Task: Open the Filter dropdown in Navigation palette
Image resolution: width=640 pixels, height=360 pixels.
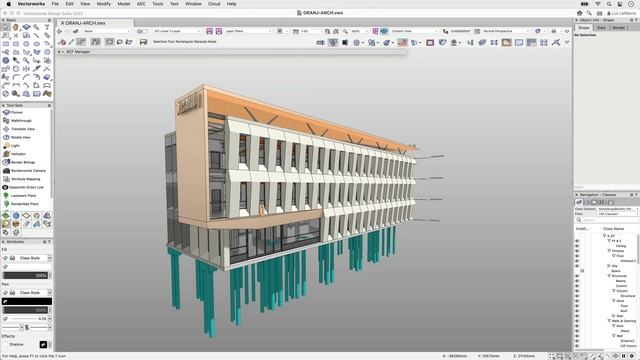Action: (618, 214)
